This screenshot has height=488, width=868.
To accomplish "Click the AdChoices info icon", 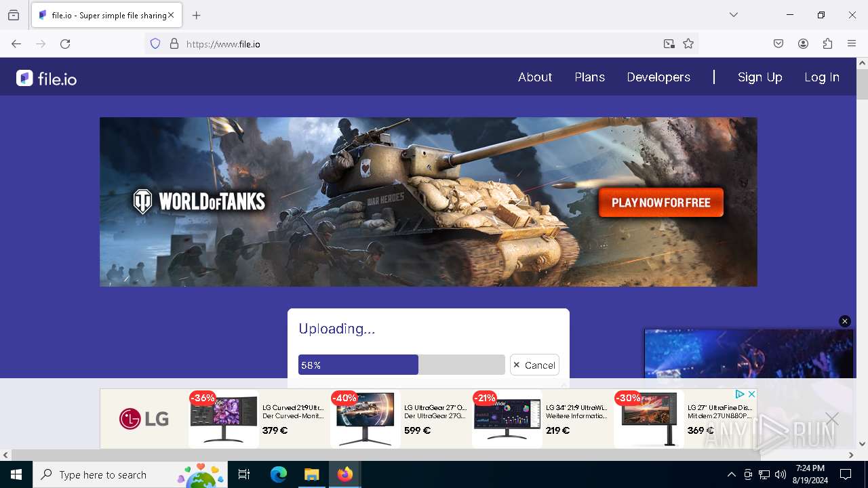I will tap(740, 394).
